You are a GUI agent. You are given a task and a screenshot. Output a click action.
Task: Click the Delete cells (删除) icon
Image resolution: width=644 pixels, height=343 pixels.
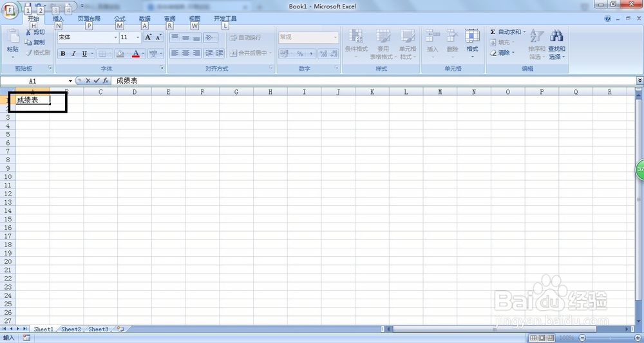tap(452, 36)
